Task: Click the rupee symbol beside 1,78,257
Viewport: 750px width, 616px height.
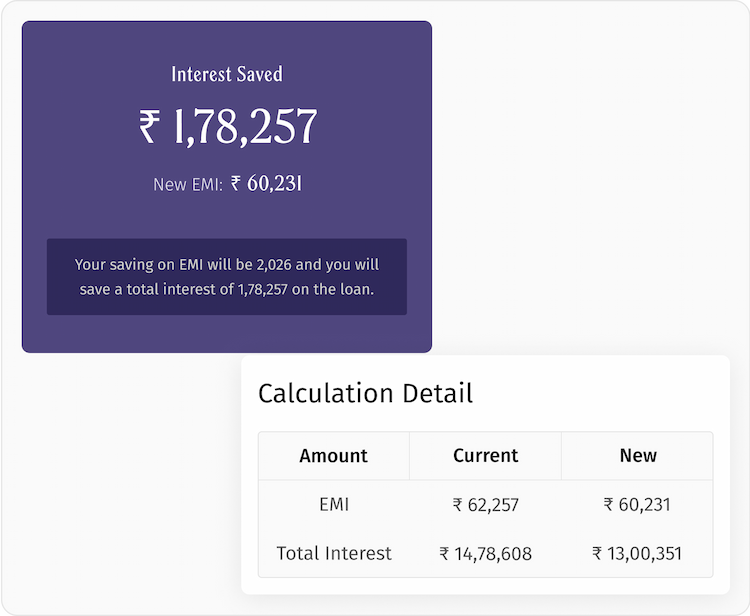Action: (149, 126)
